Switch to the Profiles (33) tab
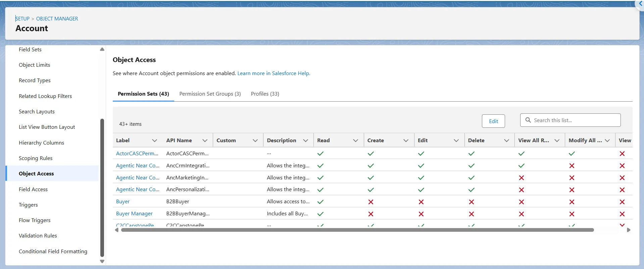The image size is (644, 269). (x=265, y=94)
